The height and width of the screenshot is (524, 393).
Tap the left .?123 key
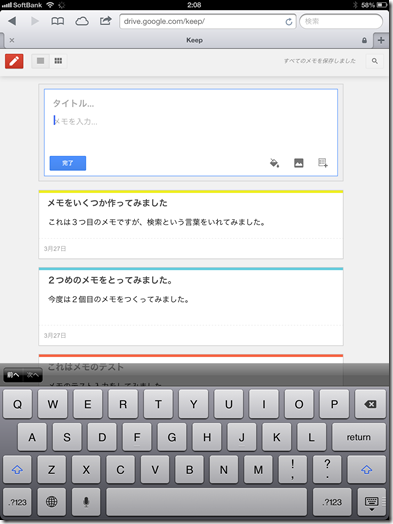tap(17, 502)
